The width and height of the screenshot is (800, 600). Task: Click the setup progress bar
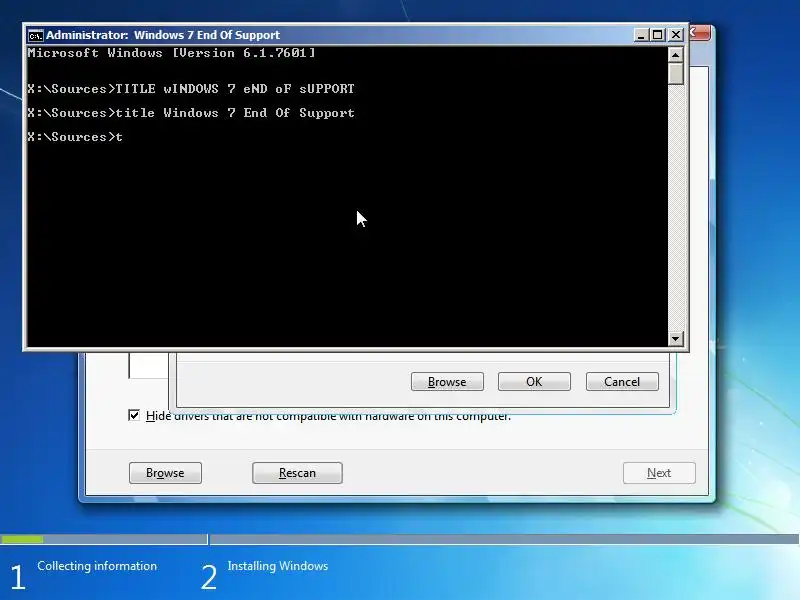[x=399, y=539]
